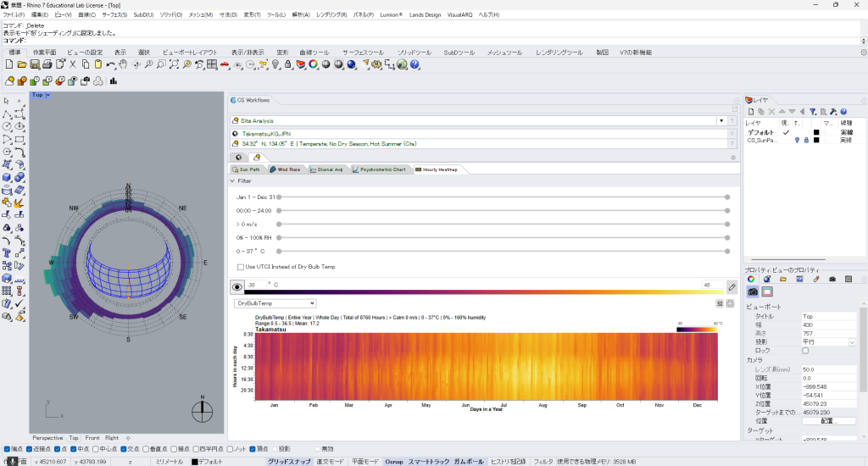Click the bar chart icon in second toolbar row
Viewport: 868px width, 466px height.
click(x=113, y=81)
